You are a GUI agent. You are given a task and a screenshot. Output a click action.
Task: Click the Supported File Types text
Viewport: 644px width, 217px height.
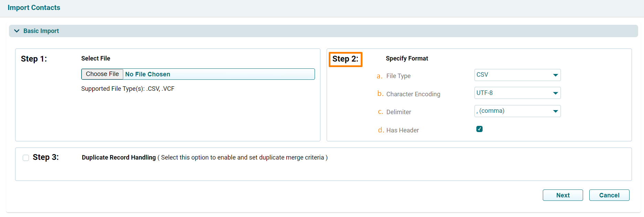[x=128, y=89]
